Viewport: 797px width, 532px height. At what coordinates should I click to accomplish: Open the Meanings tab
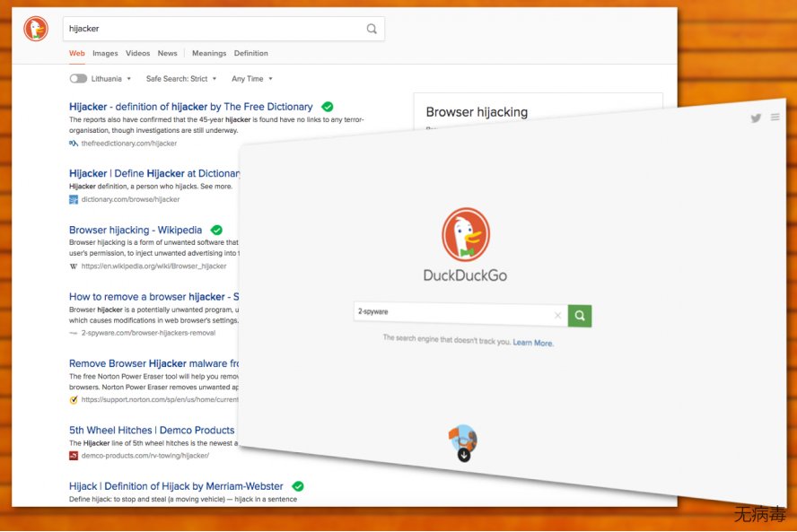[x=209, y=53]
